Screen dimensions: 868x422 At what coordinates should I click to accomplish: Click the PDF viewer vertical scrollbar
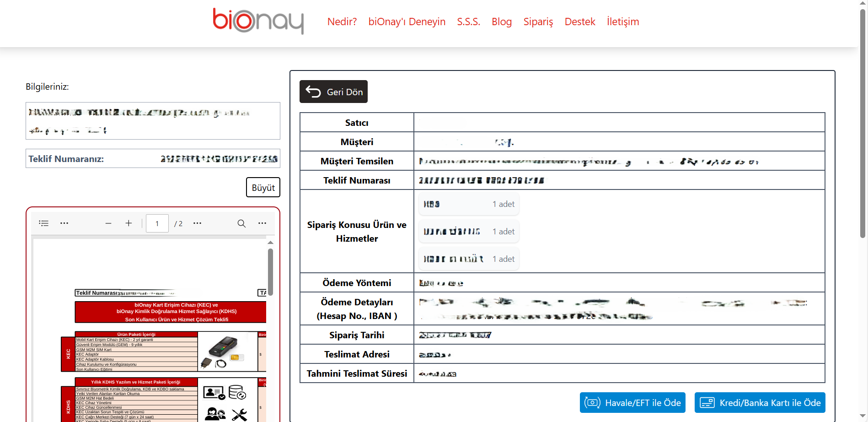[270, 272]
